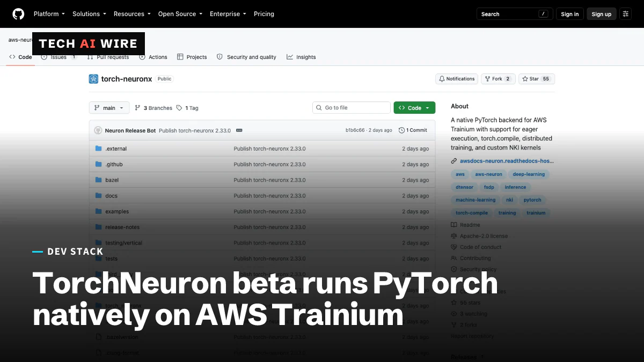Click the Star icon

coord(525,79)
